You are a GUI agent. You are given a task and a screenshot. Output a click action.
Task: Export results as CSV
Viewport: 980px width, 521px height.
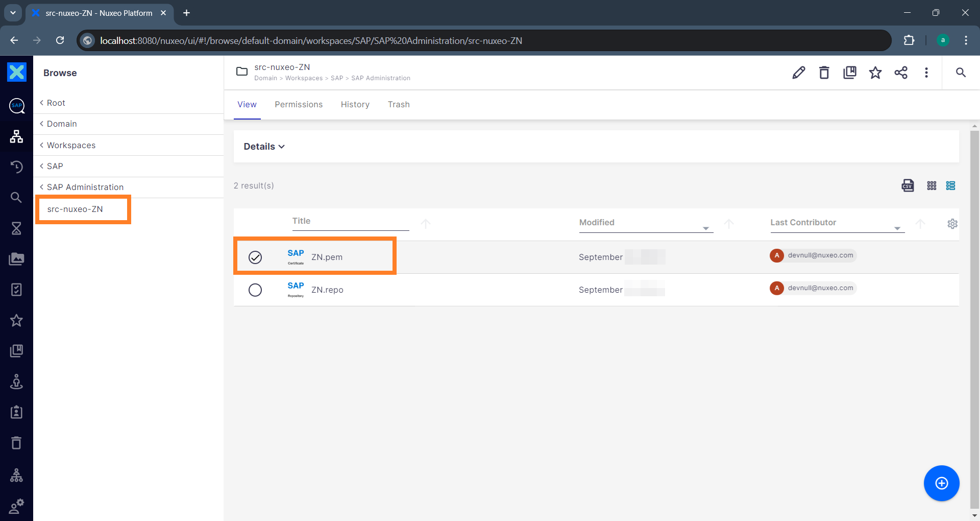[908, 185]
